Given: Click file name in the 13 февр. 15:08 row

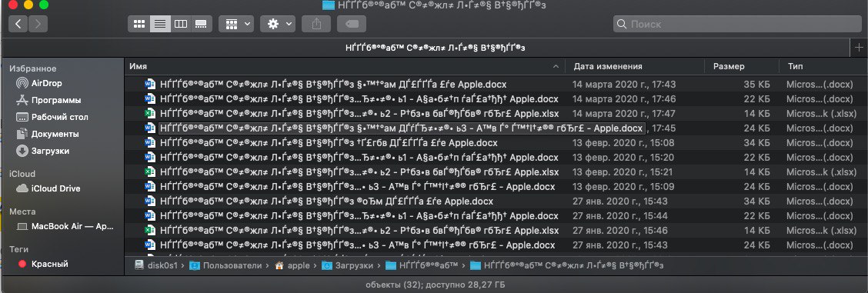Looking at the screenshot, I should pyautogui.click(x=329, y=142).
